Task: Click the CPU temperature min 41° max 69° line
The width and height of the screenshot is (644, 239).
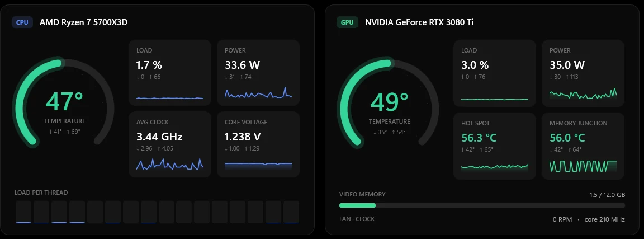Action: pos(64,132)
